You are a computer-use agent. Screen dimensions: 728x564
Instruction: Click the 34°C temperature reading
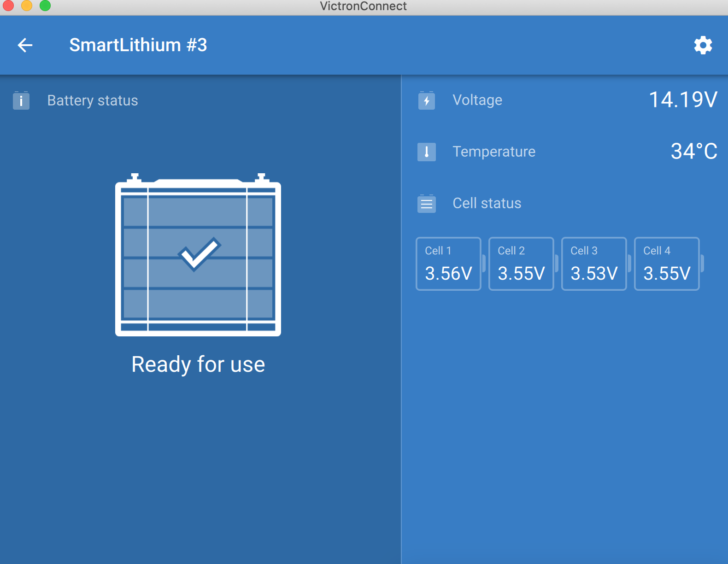pyautogui.click(x=693, y=151)
